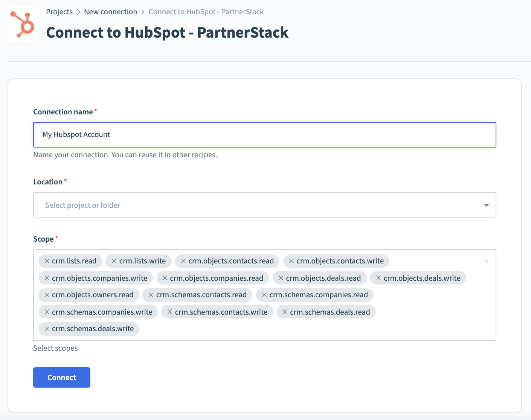Remove crm.schemas.contacts.read scope via its X
Image resolution: width=531 pixels, height=420 pixels.
[151, 295]
